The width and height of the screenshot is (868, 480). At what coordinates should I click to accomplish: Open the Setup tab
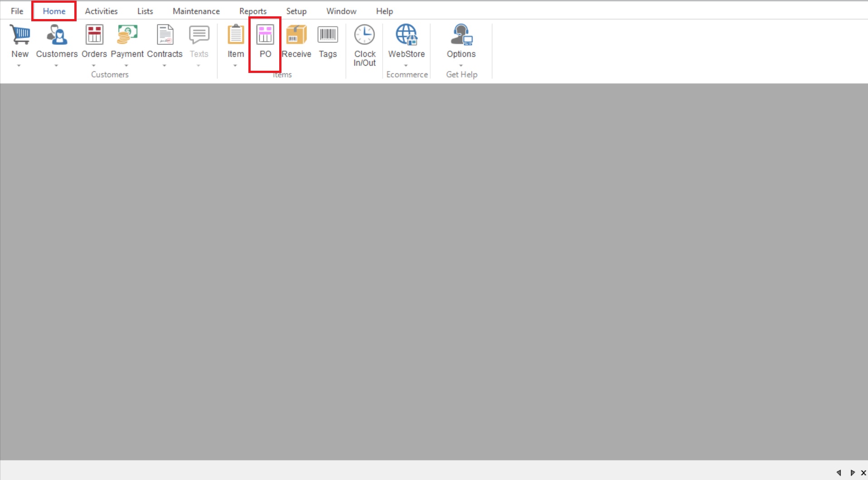click(x=296, y=11)
